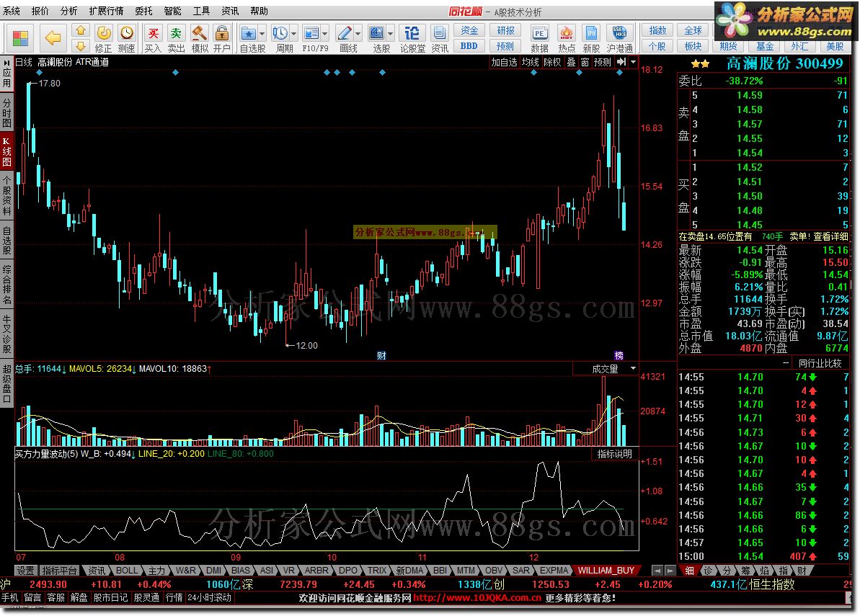860x616 pixels.
Task: Click the 资金 button
Action: pos(469,31)
